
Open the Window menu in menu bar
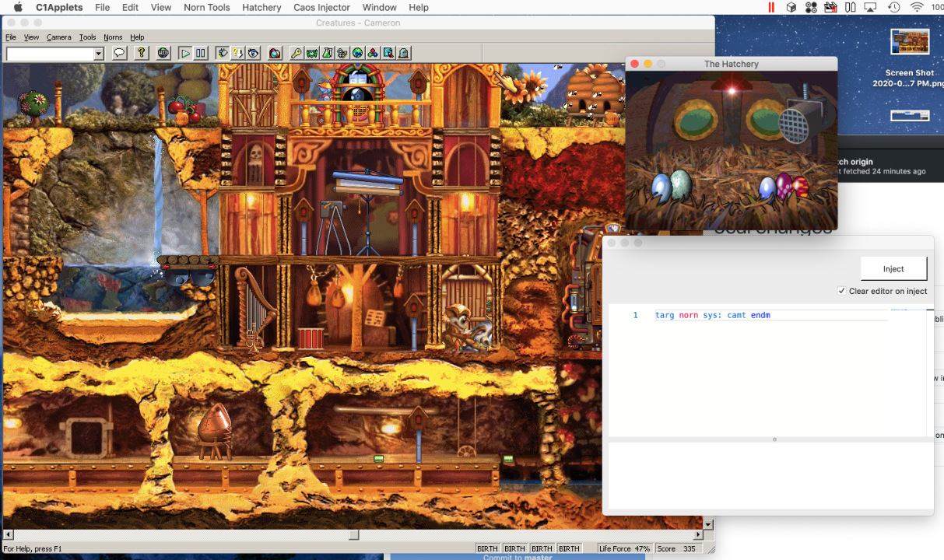click(380, 8)
